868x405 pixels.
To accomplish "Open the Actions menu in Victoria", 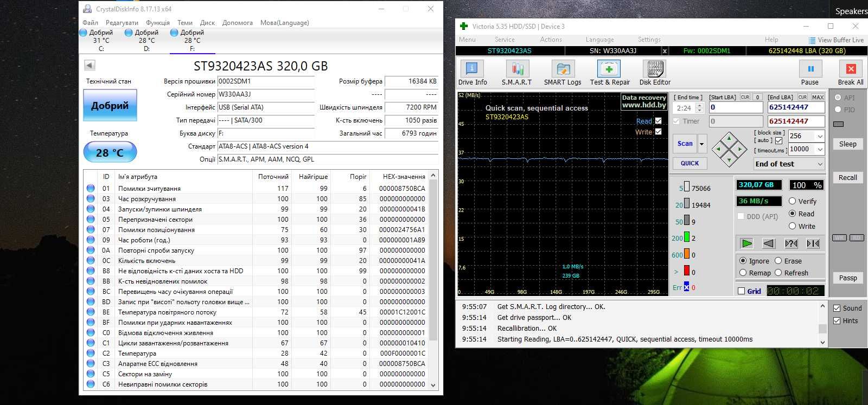I will 551,40.
